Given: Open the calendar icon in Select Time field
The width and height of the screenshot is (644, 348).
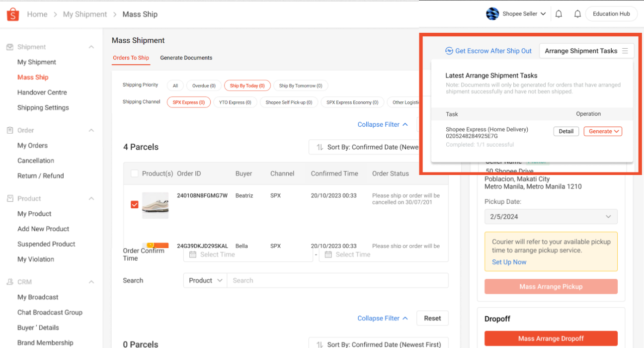Looking at the screenshot, I should [193, 254].
